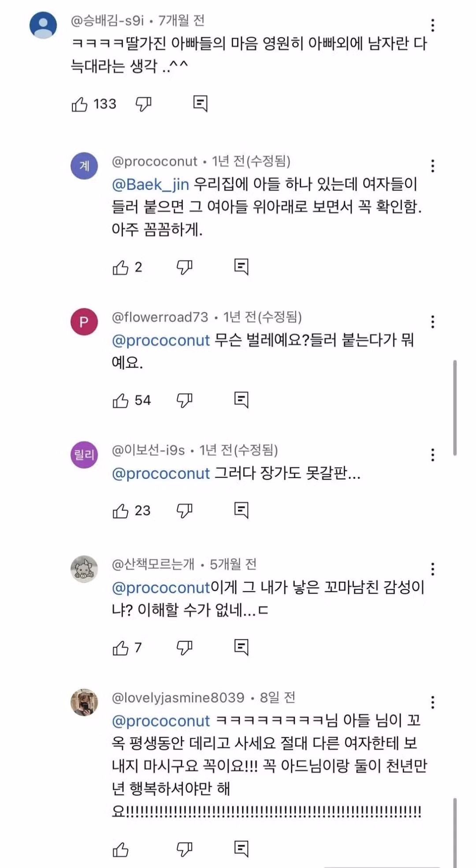Open options menu for @flowerroad73's comment
Viewport: 476px width, 868px height.
(433, 321)
